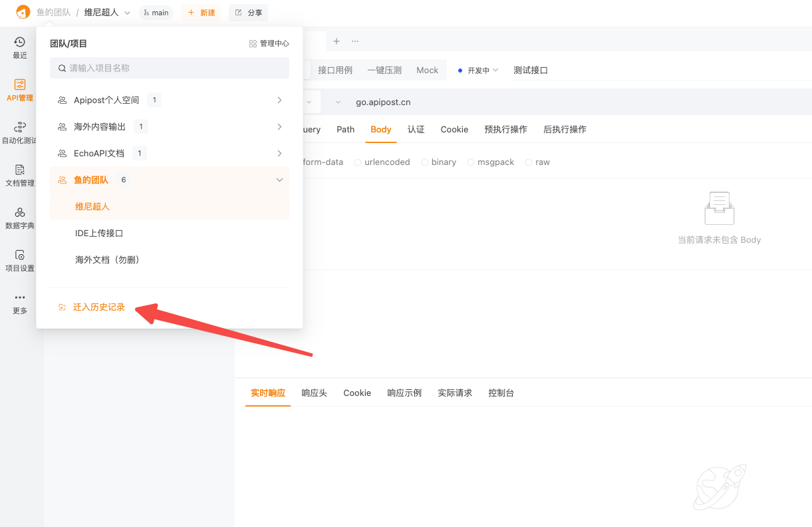
Task: Select the urlencoded radio button
Action: click(358, 162)
